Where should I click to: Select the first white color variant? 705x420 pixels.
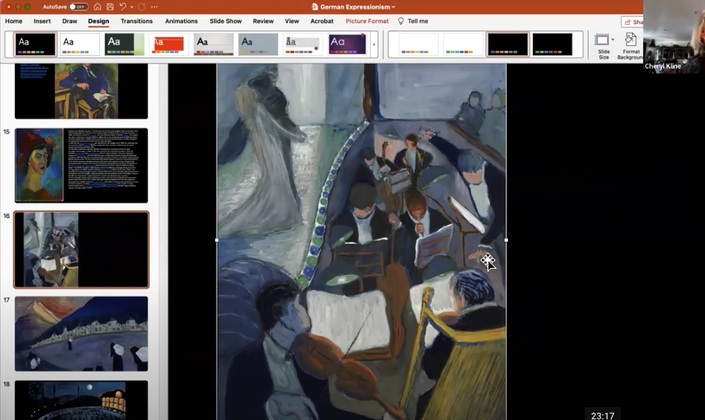(418, 44)
